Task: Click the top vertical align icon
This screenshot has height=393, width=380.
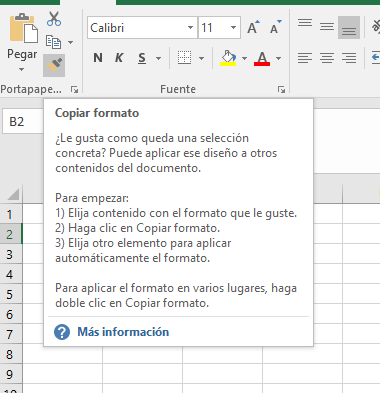Action: (x=305, y=23)
